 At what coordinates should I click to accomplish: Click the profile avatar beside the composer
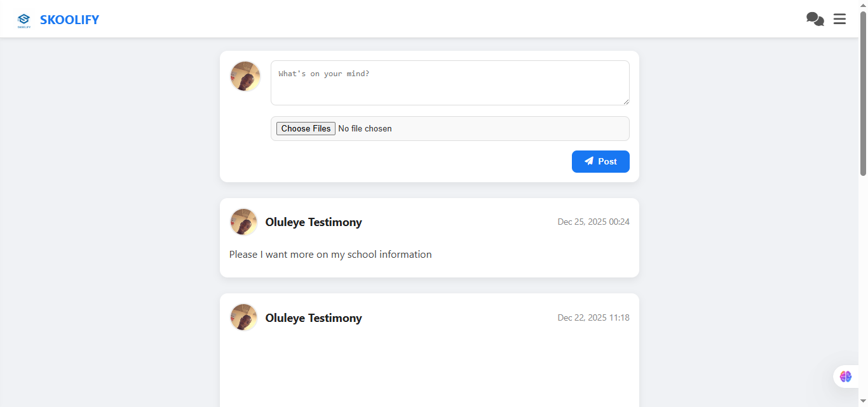point(245,76)
